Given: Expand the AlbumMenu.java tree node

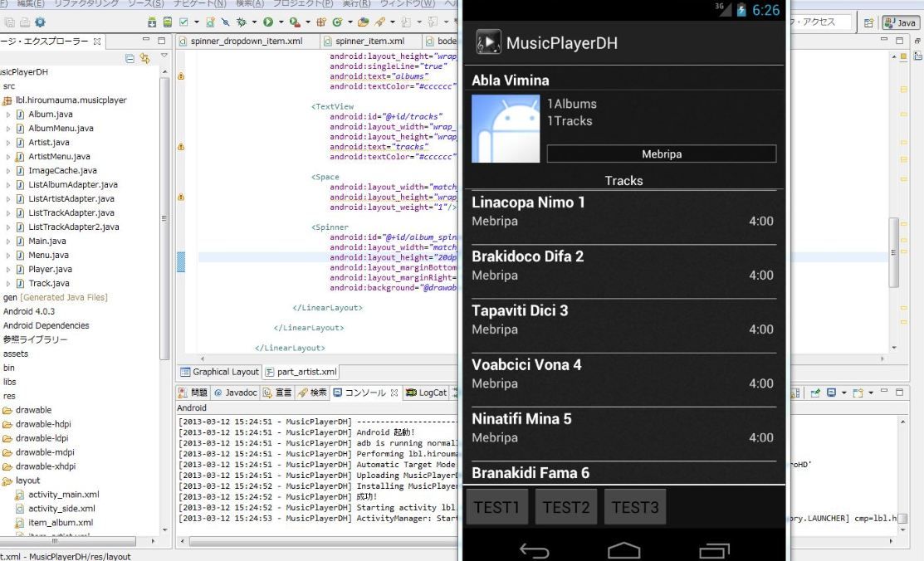Looking at the screenshot, I should pos(8,129).
